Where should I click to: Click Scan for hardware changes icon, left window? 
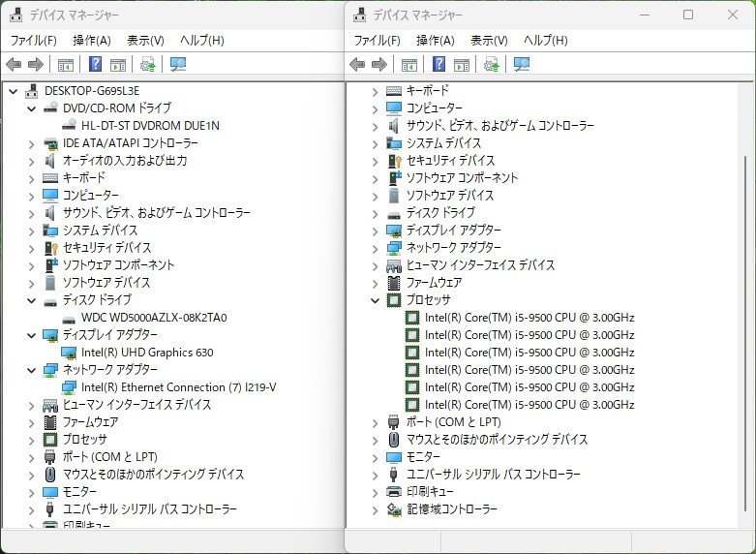point(178,64)
